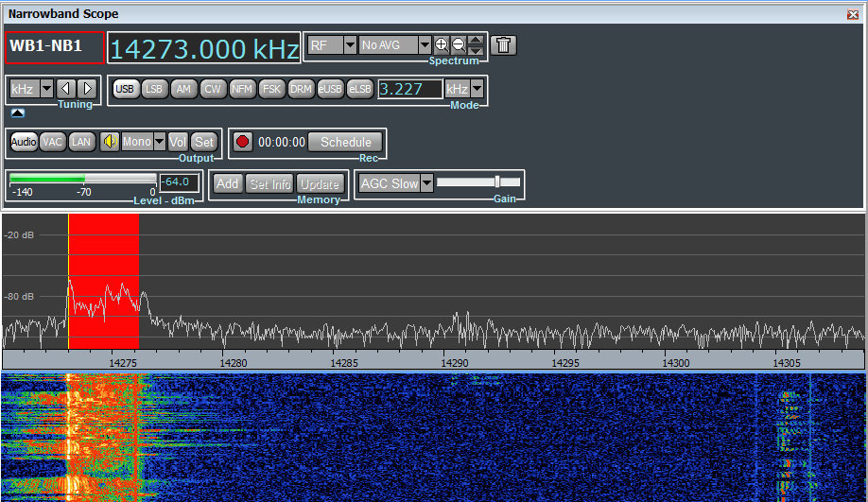Image resolution: width=868 pixels, height=502 pixels.
Task: Select the WB1-NB1 channel label
Action: coord(54,46)
